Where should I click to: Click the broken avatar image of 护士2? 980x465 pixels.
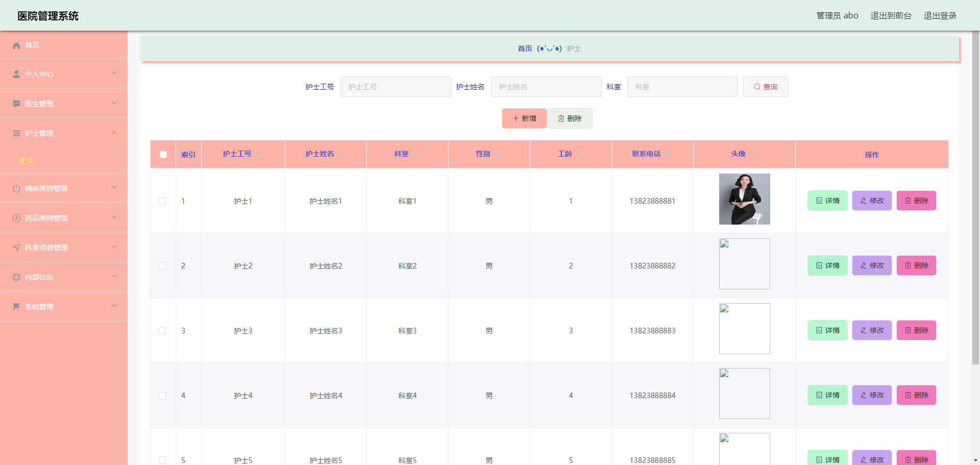click(744, 264)
